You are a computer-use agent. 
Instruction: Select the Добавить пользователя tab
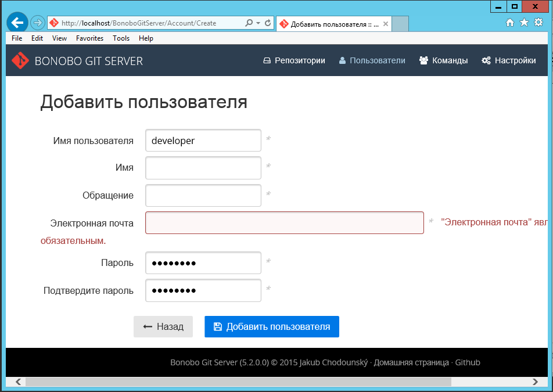point(333,24)
